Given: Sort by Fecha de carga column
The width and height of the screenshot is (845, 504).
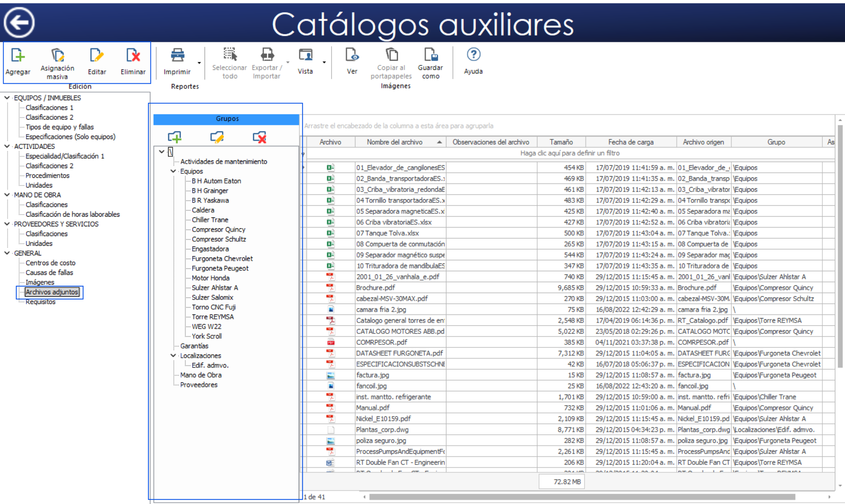Looking at the screenshot, I should click(631, 142).
